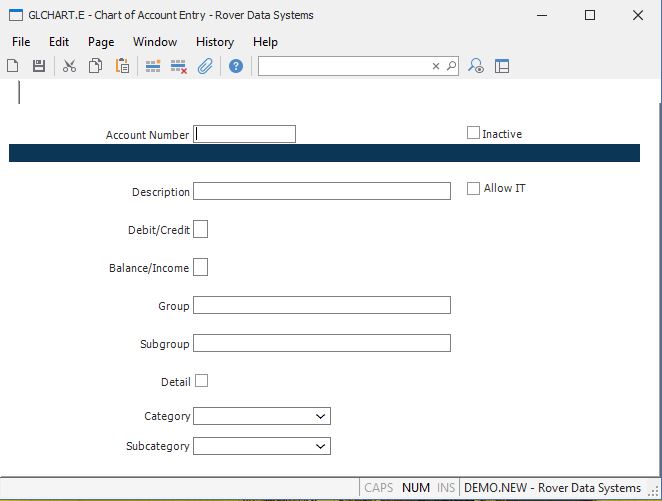Click the Copy icon in toolbar
This screenshot has width=662, height=501.
(x=95, y=66)
